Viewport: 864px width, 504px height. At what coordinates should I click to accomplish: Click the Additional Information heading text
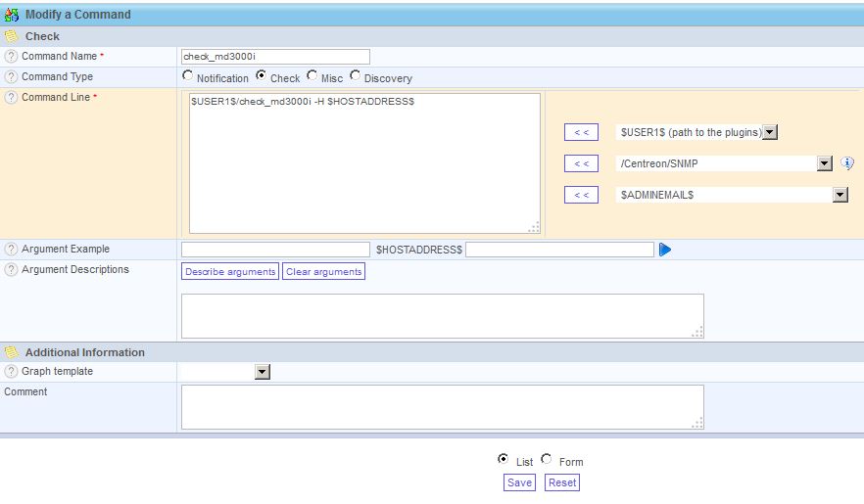pyautogui.click(x=85, y=352)
